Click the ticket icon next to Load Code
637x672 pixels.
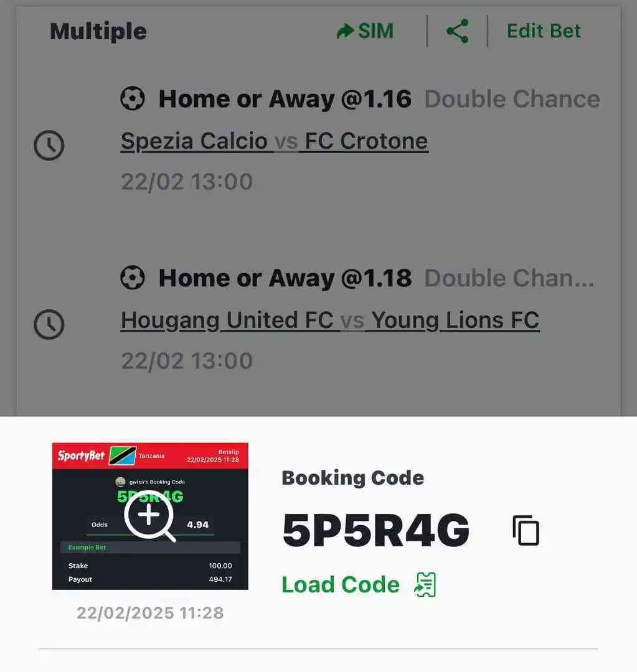426,585
